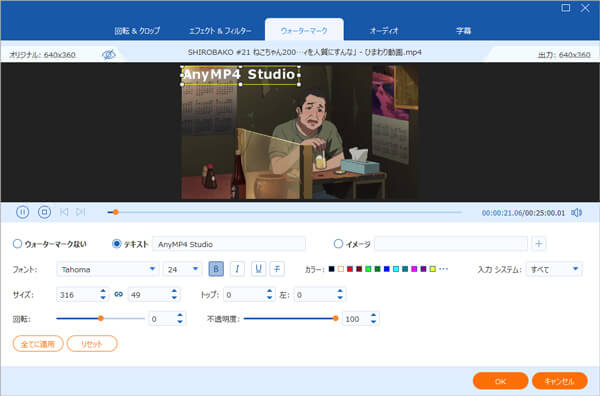Click the キャンセル button
The width and height of the screenshot is (600, 396).
point(559,381)
